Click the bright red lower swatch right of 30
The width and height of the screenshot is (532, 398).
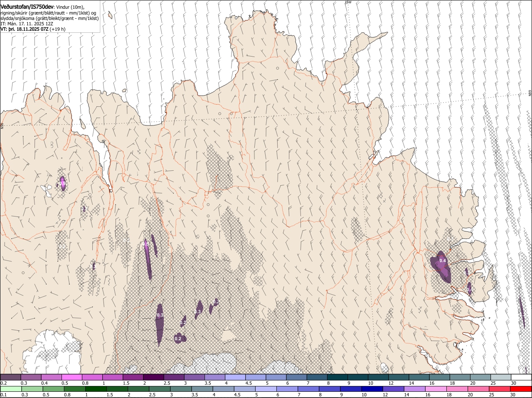(521, 389)
